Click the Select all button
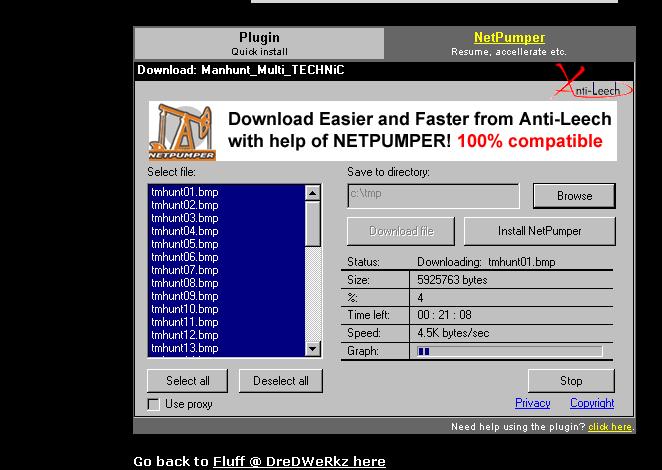The height and width of the screenshot is (470, 662). click(187, 381)
